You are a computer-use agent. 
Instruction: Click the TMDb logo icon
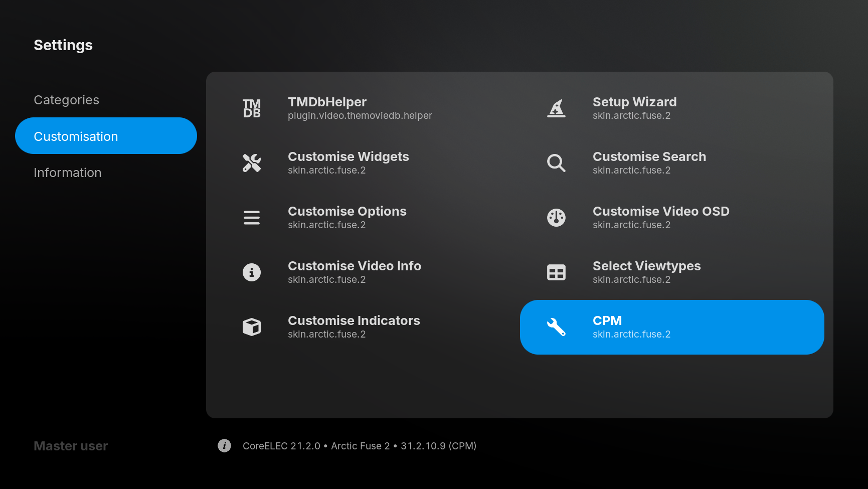tap(252, 108)
